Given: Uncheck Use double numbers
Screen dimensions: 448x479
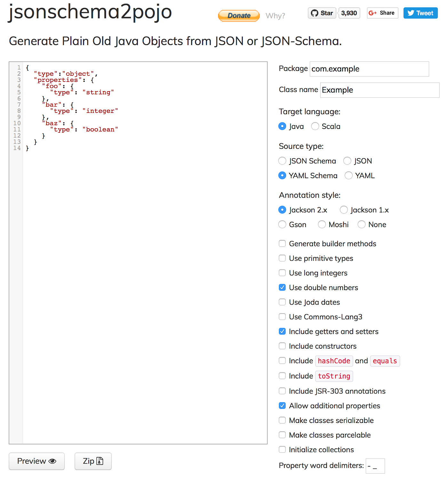Looking at the screenshot, I should [x=282, y=287].
